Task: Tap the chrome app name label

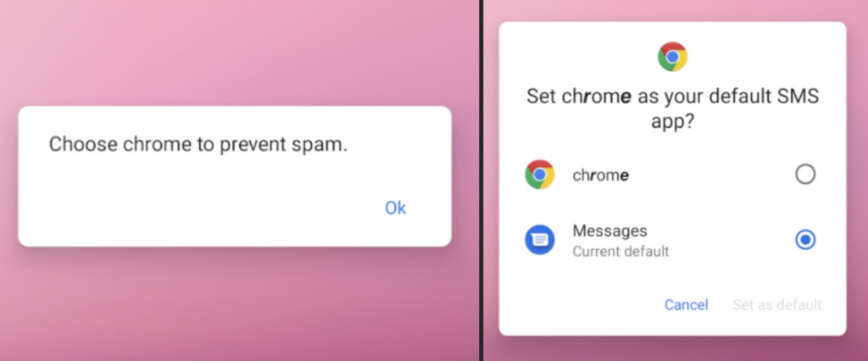Action: pyautogui.click(x=601, y=175)
